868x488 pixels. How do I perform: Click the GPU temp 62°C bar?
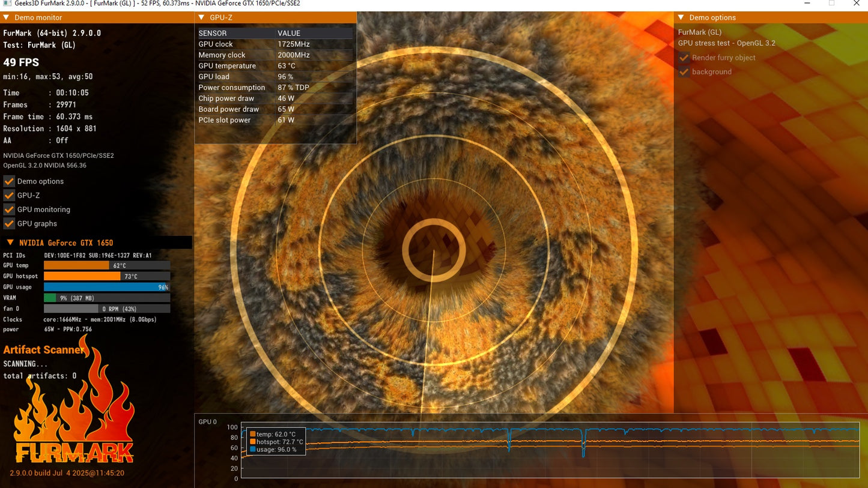[x=107, y=265]
